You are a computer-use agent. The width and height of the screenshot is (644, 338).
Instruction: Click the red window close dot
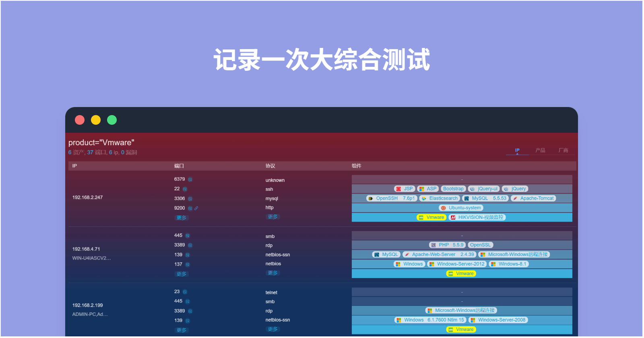pyautogui.click(x=80, y=120)
